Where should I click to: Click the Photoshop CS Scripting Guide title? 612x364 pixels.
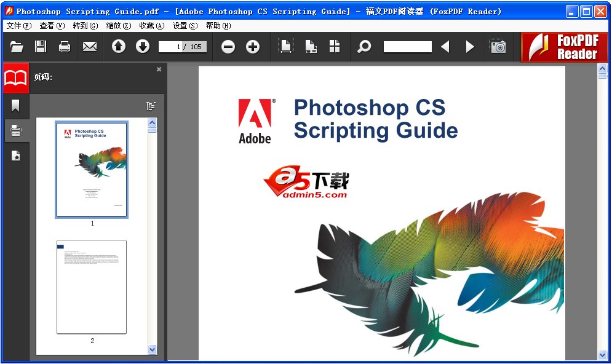(375, 119)
